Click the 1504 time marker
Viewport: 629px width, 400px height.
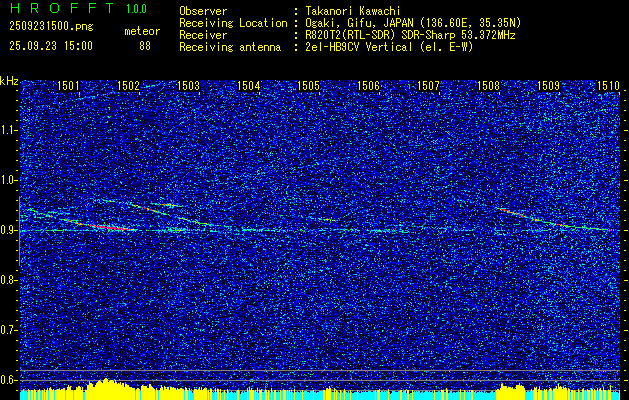248,86
